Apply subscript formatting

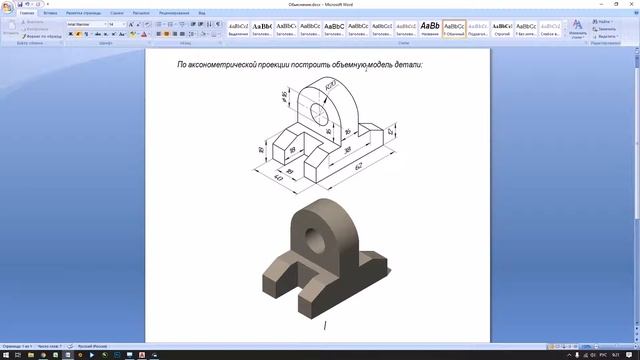coord(106,34)
